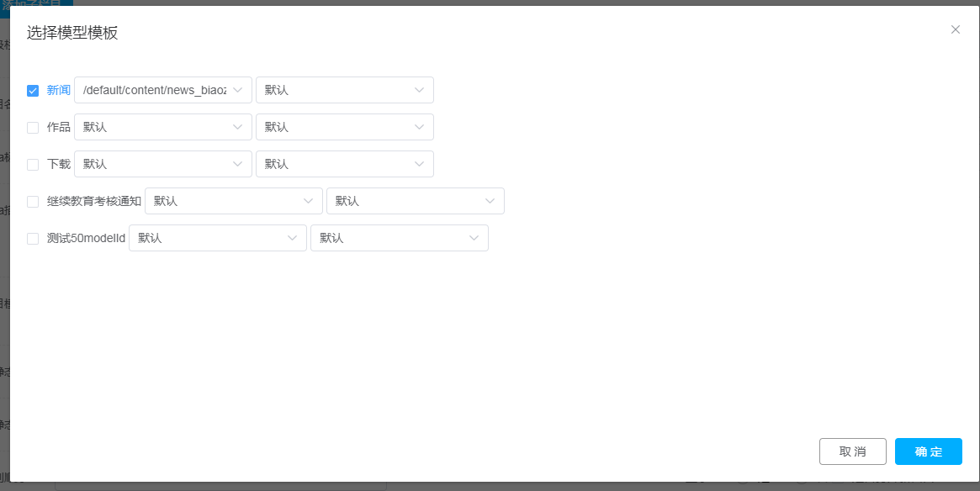This screenshot has height=491, width=980.
Task: Tick the 继续教育考核通知 checkbox
Action: 33,202
